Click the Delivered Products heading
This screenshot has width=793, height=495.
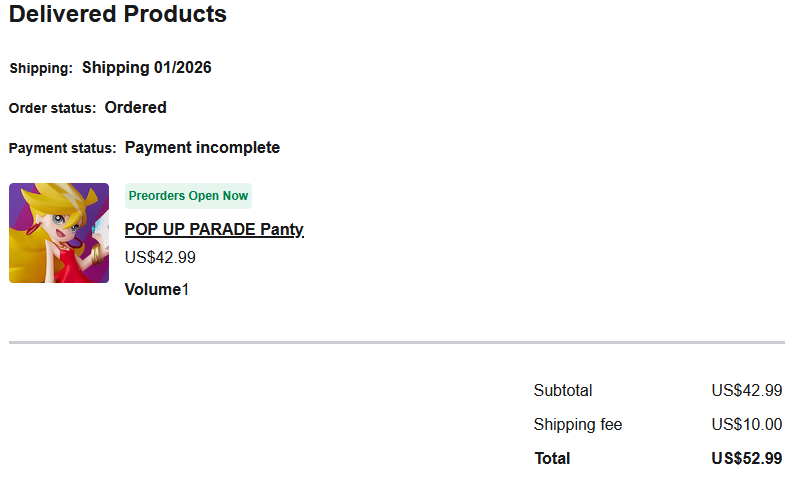click(x=118, y=15)
